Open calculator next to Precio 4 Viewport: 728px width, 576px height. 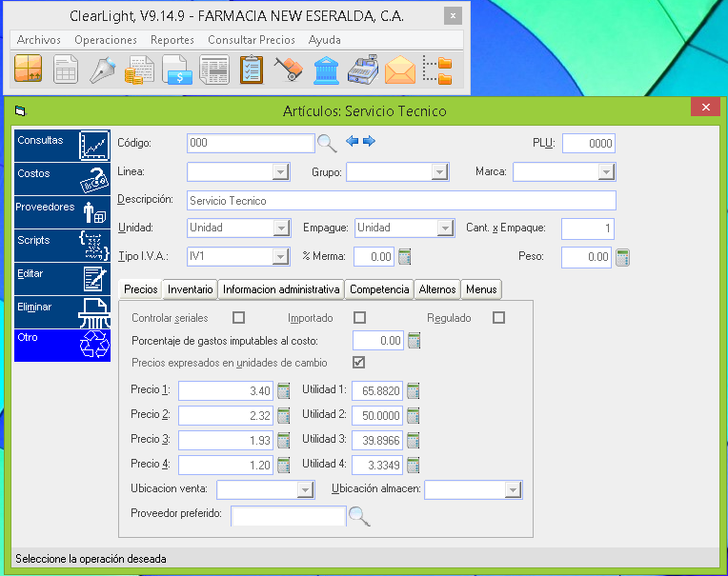click(x=284, y=465)
